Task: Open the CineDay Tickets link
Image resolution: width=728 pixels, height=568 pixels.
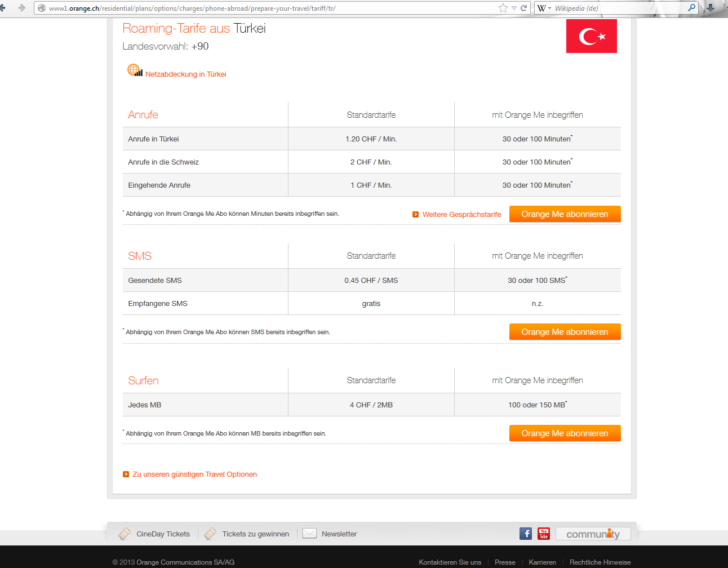Action: point(163,534)
